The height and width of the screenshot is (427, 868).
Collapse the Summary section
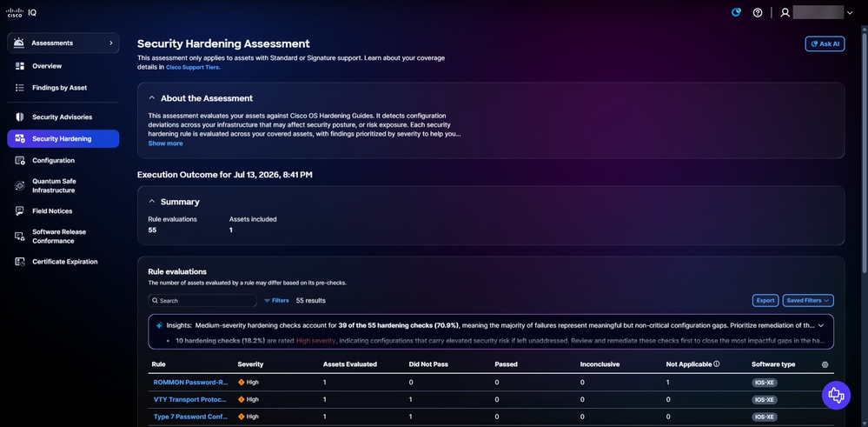152,202
